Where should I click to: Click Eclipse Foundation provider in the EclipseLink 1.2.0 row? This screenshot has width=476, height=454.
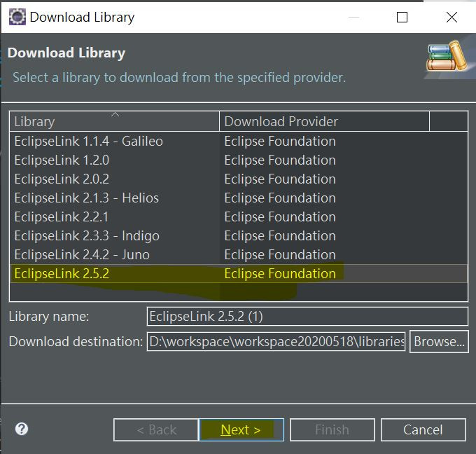[x=280, y=160]
